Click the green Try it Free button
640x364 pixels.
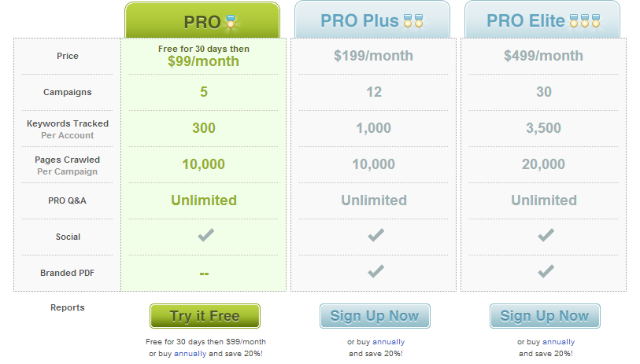205,316
